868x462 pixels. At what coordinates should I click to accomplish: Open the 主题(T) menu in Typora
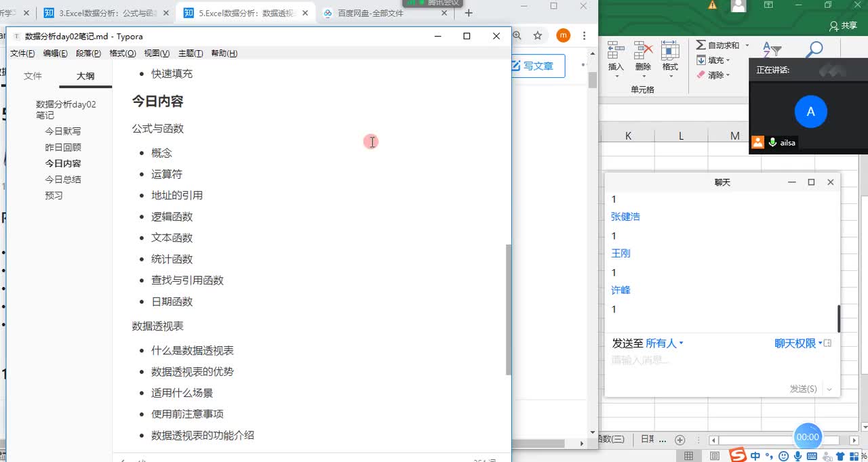pyautogui.click(x=191, y=54)
